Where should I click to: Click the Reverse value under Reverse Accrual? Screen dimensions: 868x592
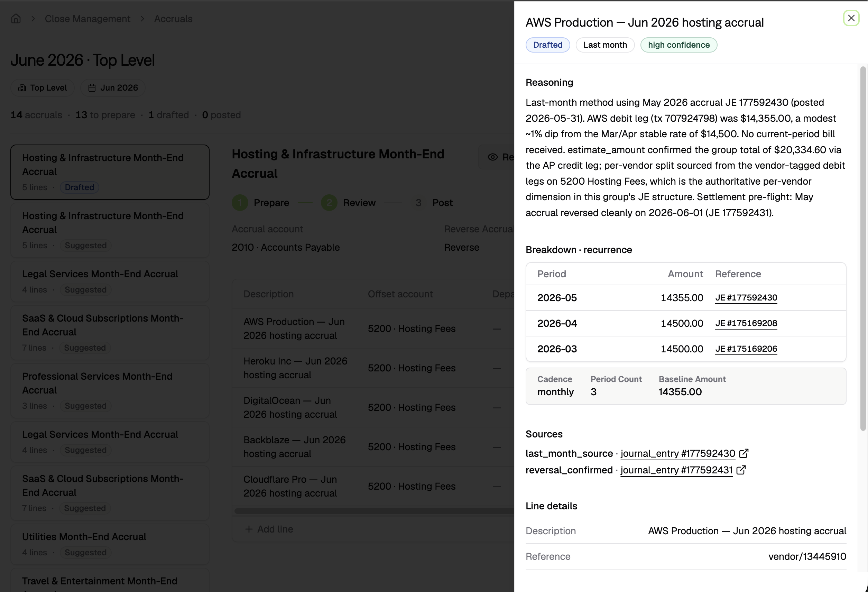(462, 247)
